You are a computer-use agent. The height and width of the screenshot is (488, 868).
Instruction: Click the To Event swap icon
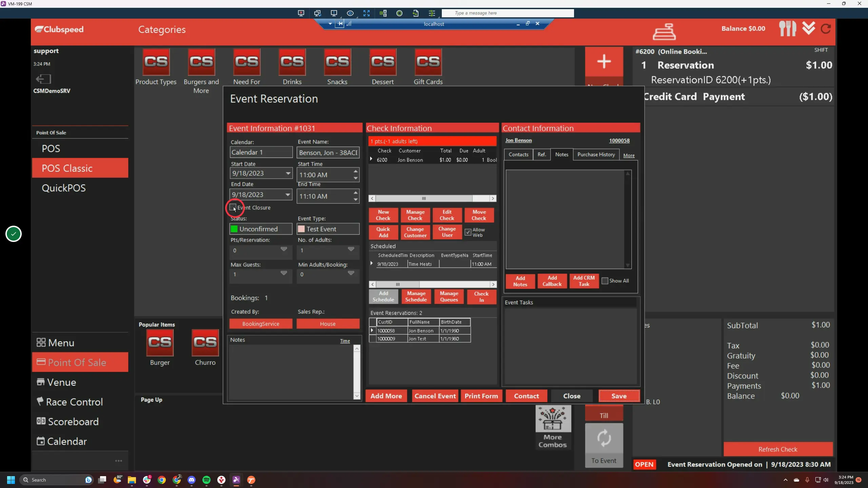click(604, 438)
